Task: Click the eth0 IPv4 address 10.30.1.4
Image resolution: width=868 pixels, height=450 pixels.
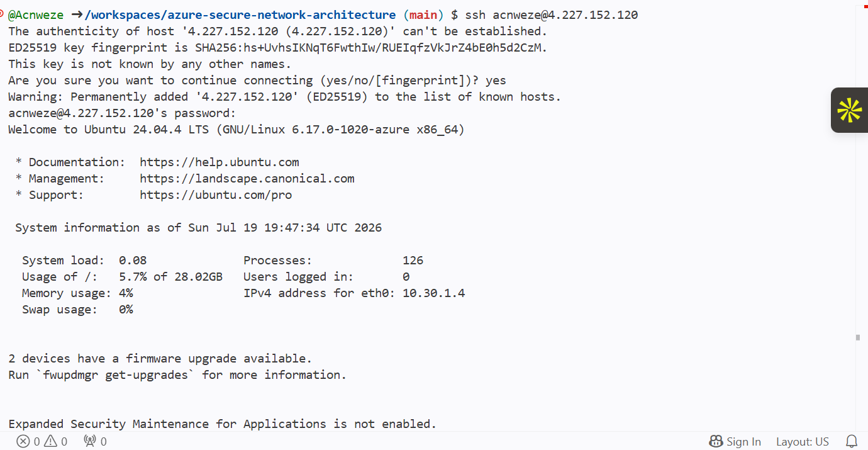Action: pos(433,293)
